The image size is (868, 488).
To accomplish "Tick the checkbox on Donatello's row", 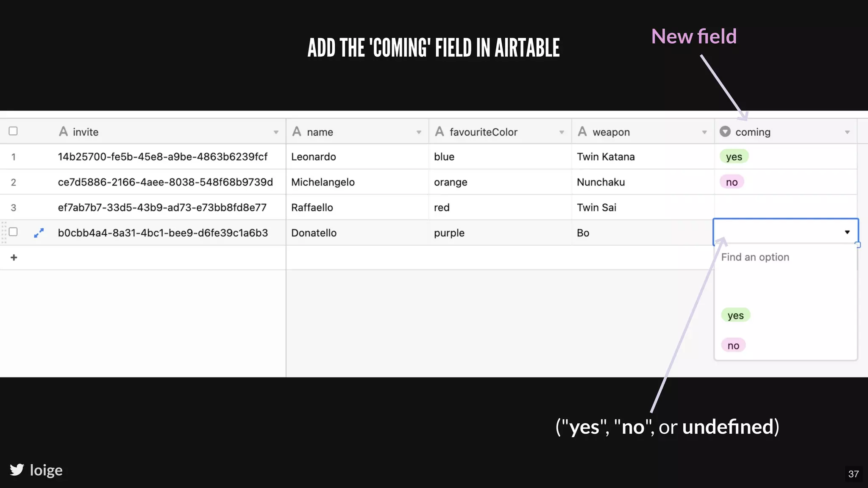I will tap(13, 232).
